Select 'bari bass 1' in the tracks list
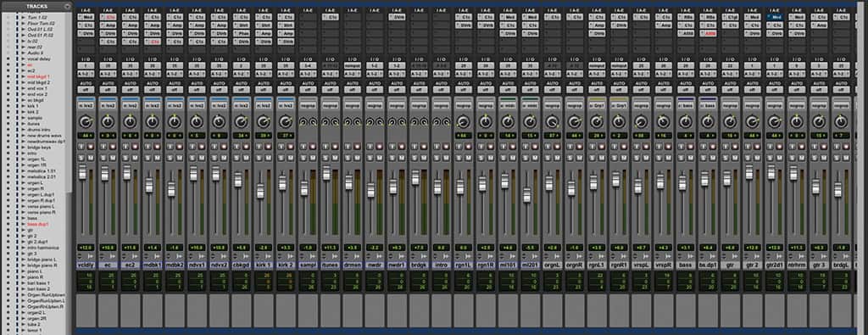Viewport: 868px width, 335px height. click(39, 282)
